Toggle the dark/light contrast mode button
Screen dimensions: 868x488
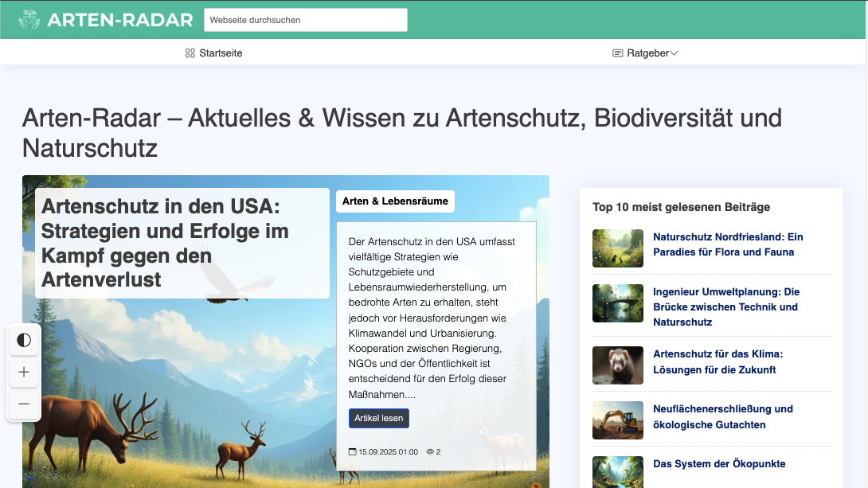point(24,341)
